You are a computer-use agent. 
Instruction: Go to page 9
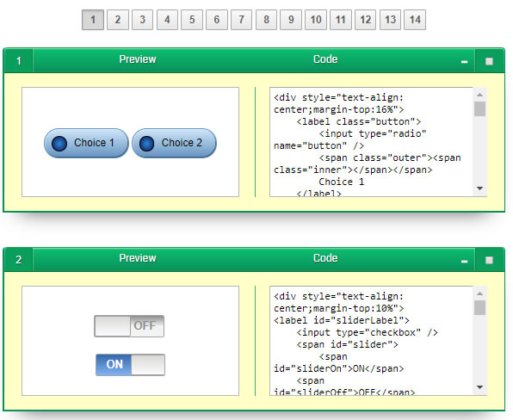pyautogui.click(x=291, y=20)
